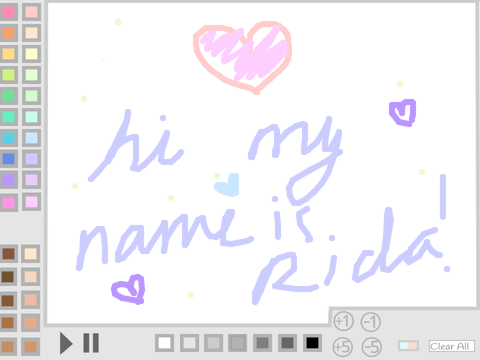Choose the darkest brown swatch

8,277
